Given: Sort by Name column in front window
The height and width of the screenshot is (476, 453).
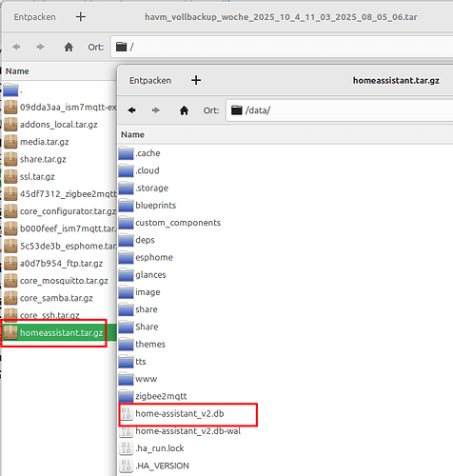Looking at the screenshot, I should click(x=132, y=134).
